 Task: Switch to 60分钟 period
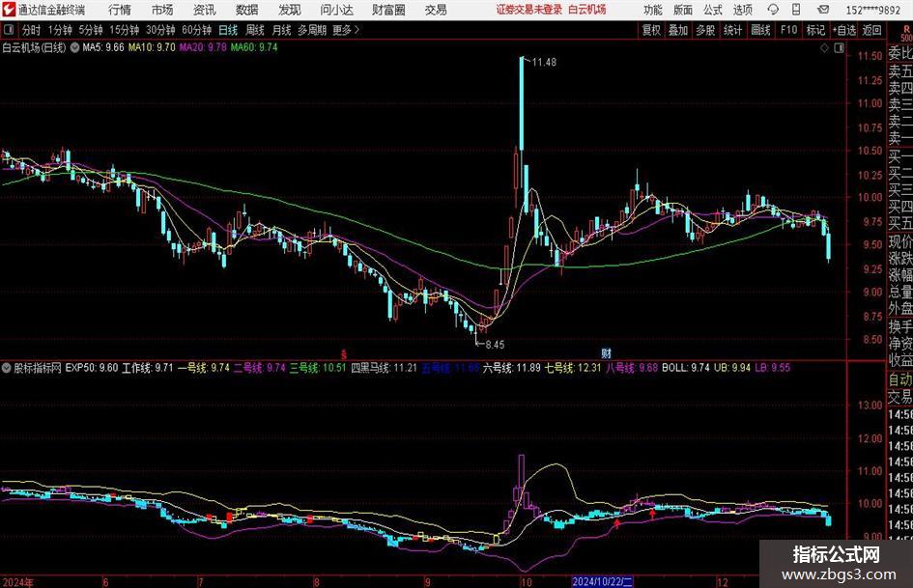tap(196, 30)
